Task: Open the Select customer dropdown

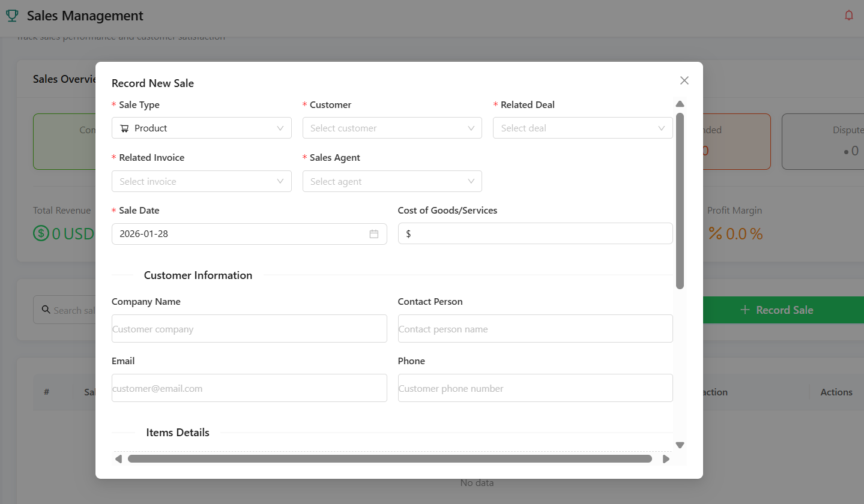Action: pos(391,128)
